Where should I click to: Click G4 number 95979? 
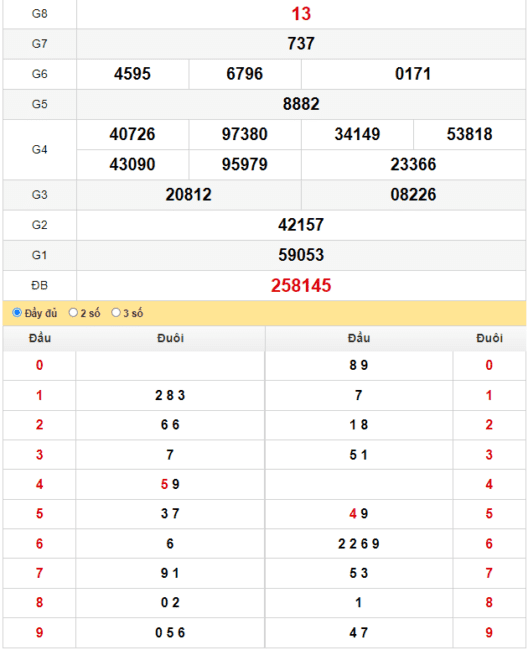245,165
